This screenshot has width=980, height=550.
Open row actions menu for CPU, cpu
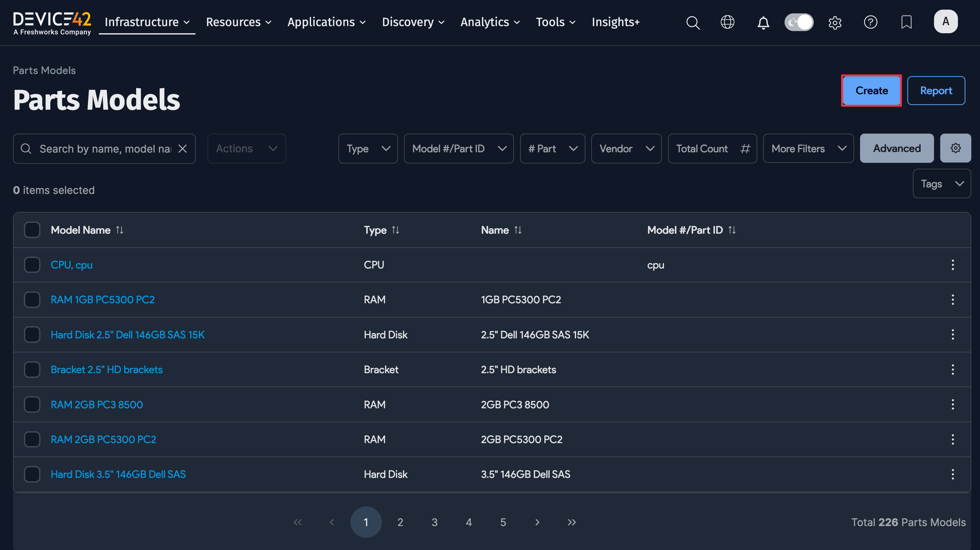(953, 265)
